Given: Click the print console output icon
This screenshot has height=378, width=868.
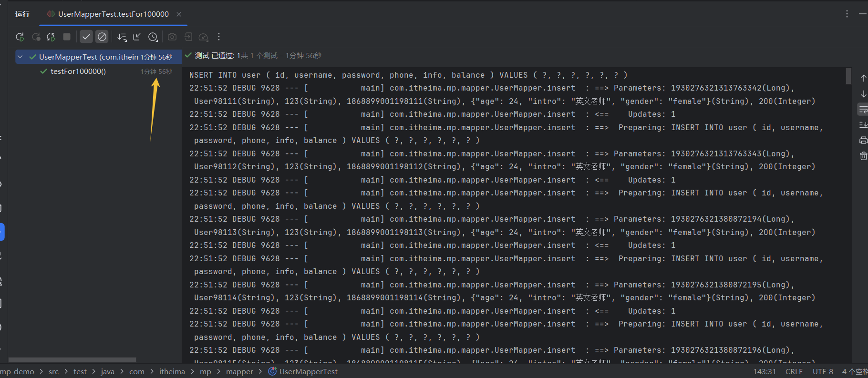Looking at the screenshot, I should [x=863, y=140].
